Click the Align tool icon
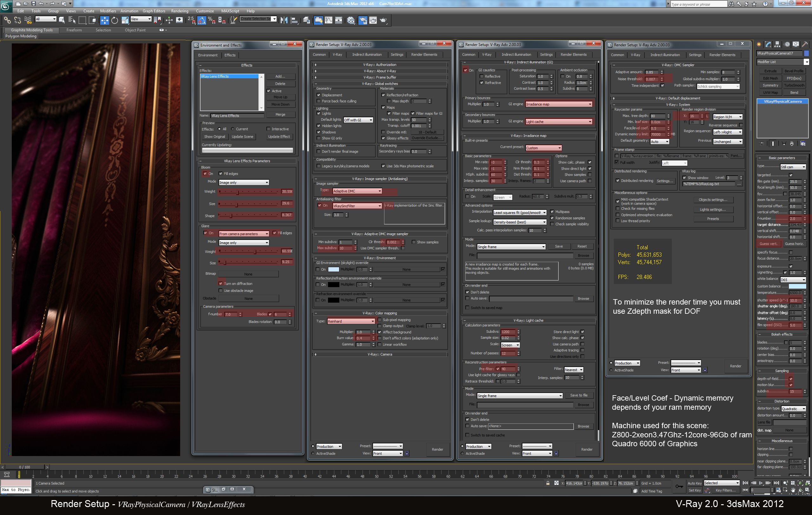This screenshot has width=812, height=515. tap(294, 20)
